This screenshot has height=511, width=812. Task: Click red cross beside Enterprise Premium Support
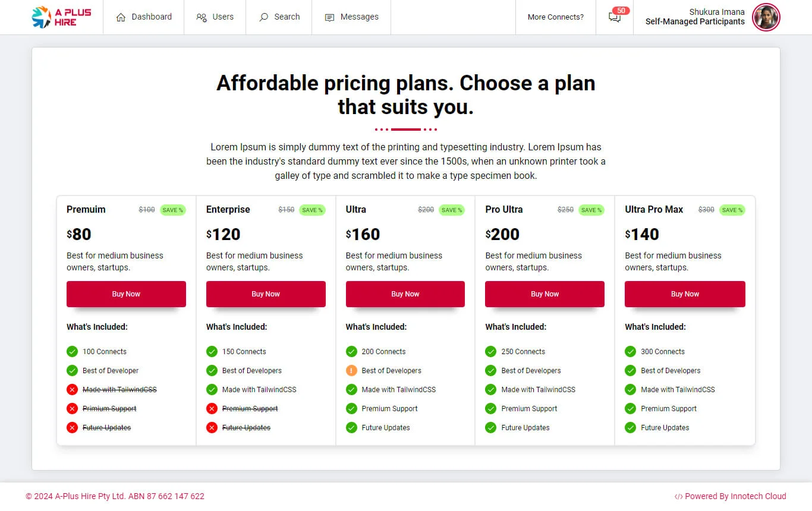pyautogui.click(x=212, y=409)
